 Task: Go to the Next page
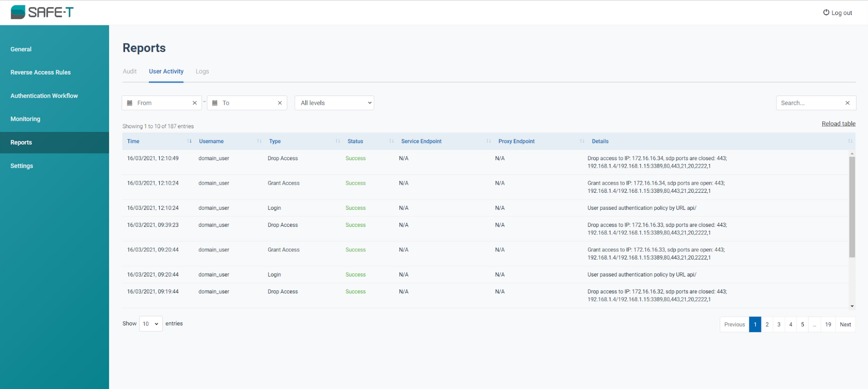(x=845, y=324)
